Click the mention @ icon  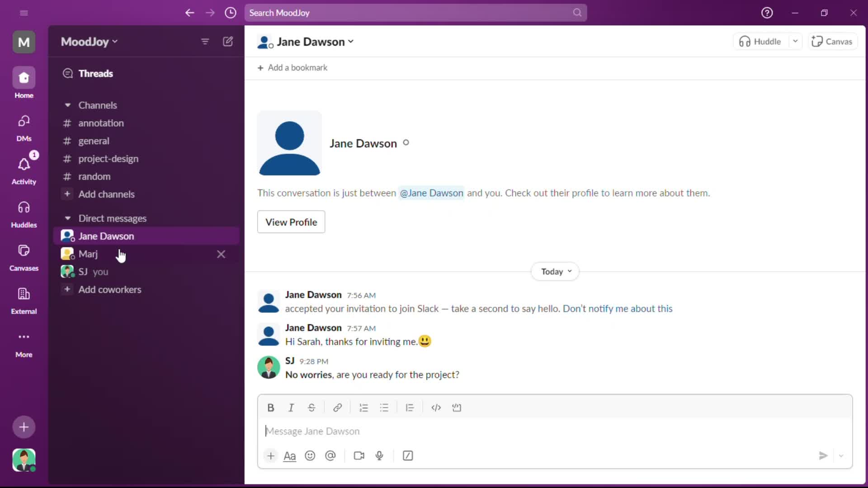pos(330,455)
